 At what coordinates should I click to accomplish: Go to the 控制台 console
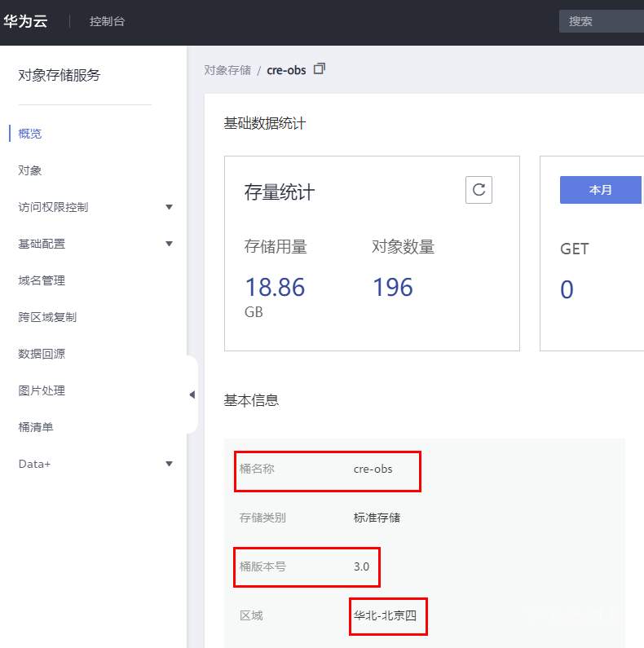pyautogui.click(x=107, y=21)
